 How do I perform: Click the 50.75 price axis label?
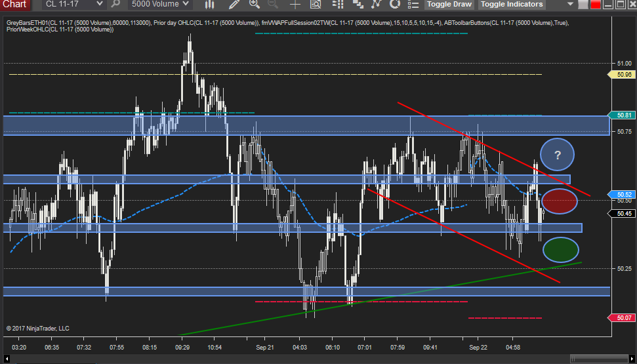pos(624,132)
